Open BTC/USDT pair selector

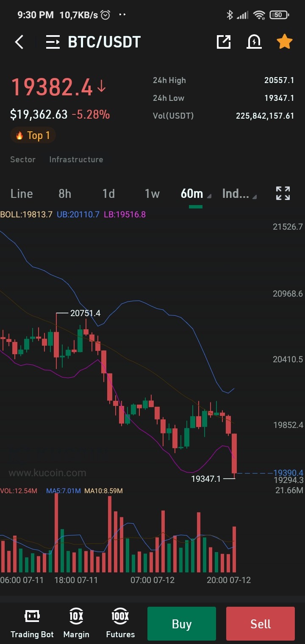(104, 42)
